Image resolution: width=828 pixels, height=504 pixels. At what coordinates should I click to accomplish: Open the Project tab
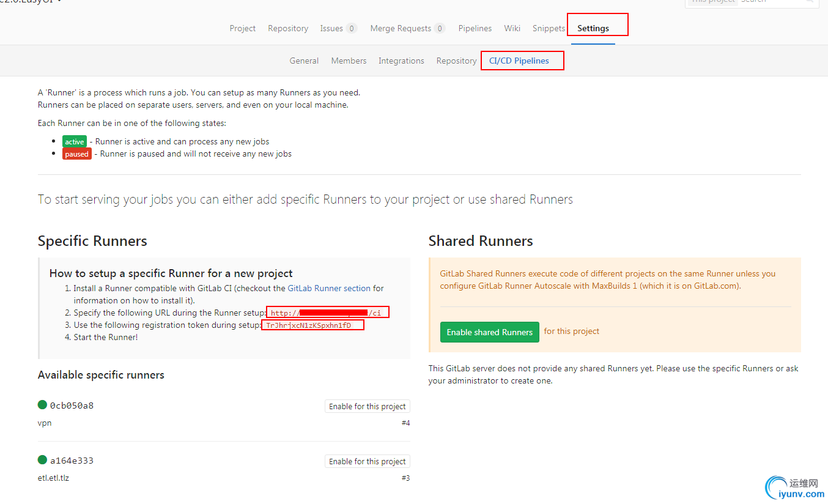pyautogui.click(x=243, y=28)
